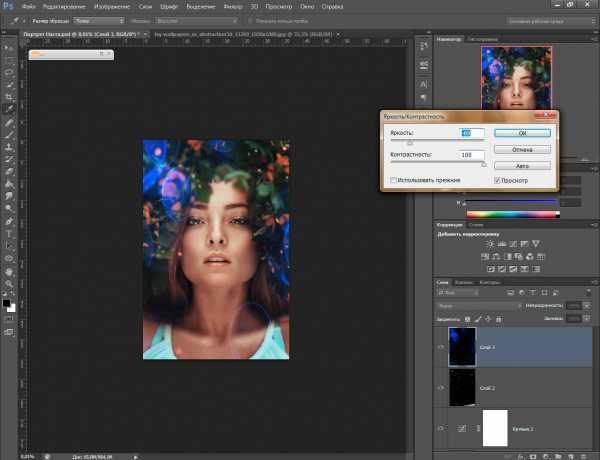This screenshot has width=600, height=460.
Task: Lock transparent pixels in Layers panel
Action: (468, 319)
